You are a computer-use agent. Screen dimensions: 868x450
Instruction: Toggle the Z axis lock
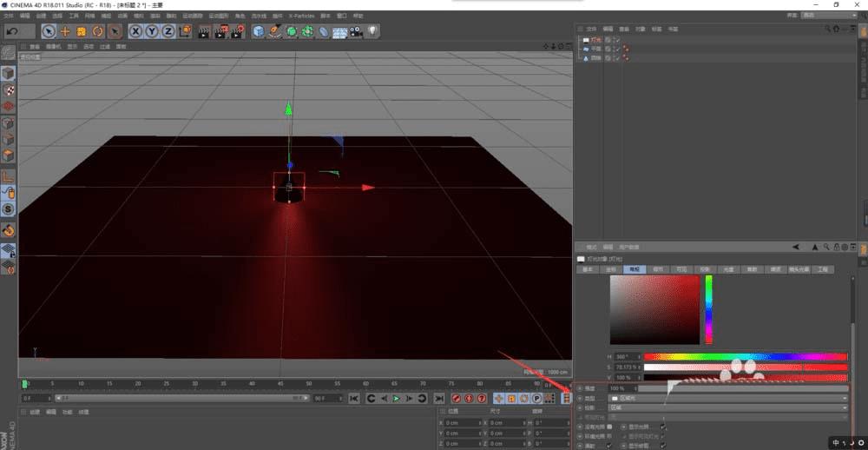pyautogui.click(x=168, y=31)
